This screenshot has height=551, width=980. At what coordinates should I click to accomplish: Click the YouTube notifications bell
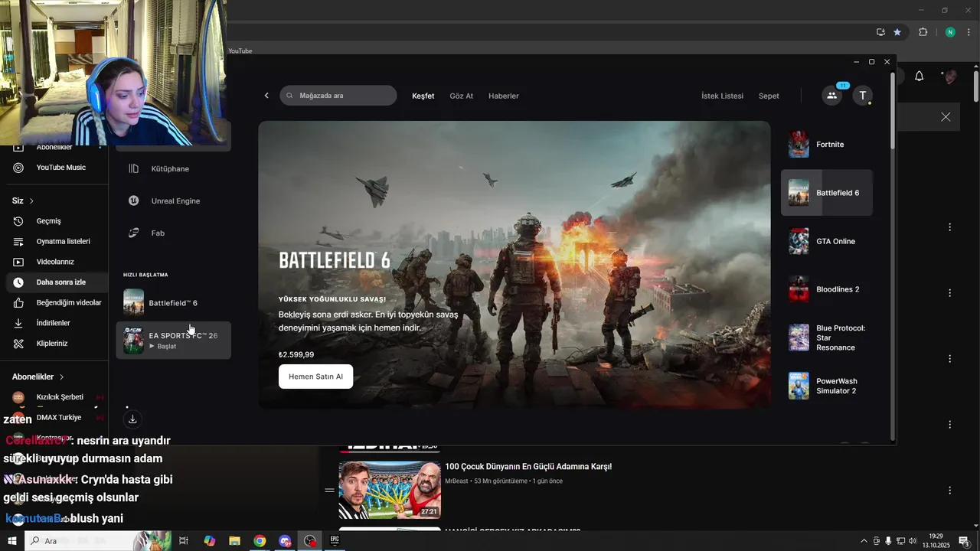(920, 76)
